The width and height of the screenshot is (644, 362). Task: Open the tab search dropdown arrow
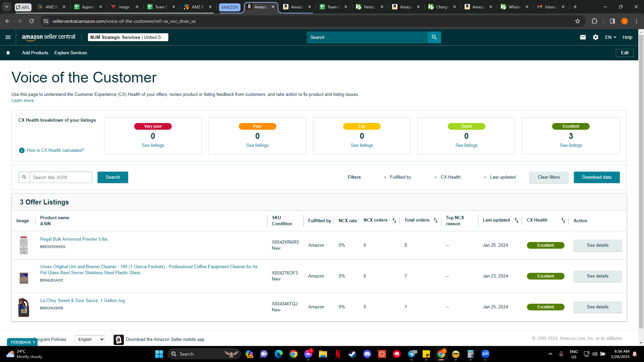[7, 7]
